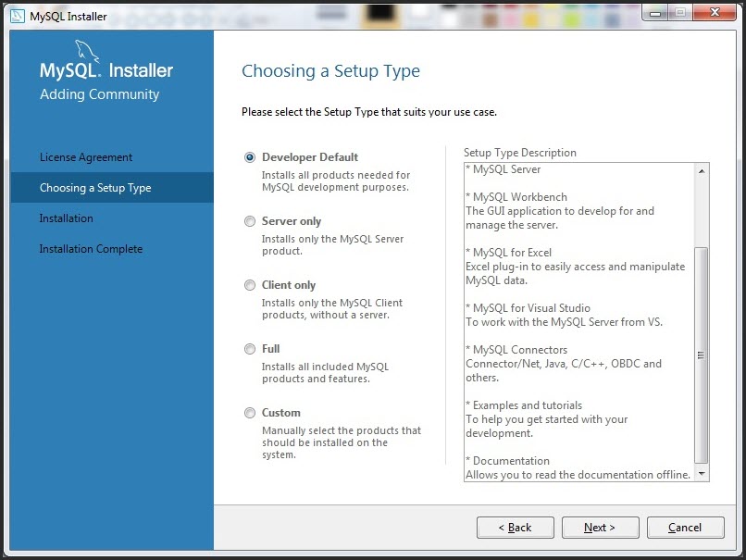Click the "* MySQL Server" line

(503, 169)
